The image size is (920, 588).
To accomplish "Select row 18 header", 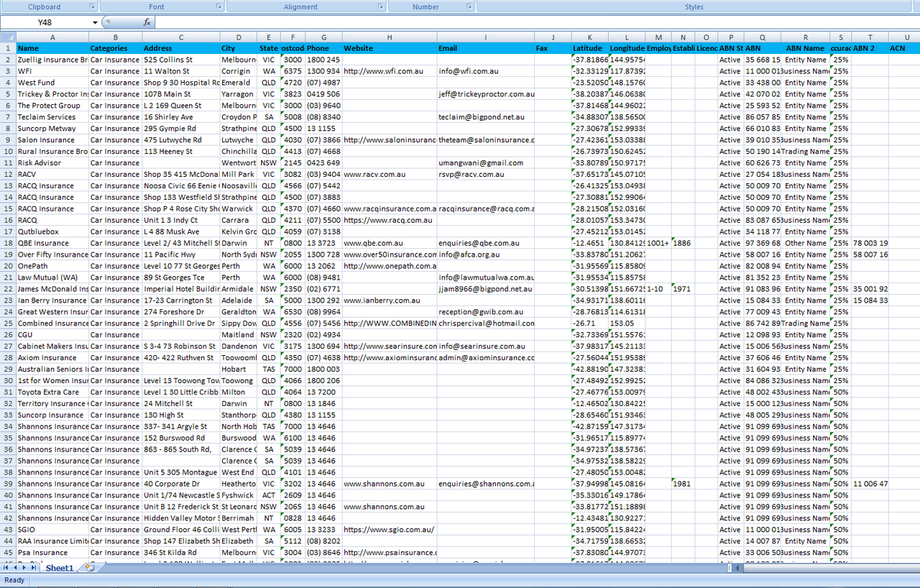I will point(7,243).
